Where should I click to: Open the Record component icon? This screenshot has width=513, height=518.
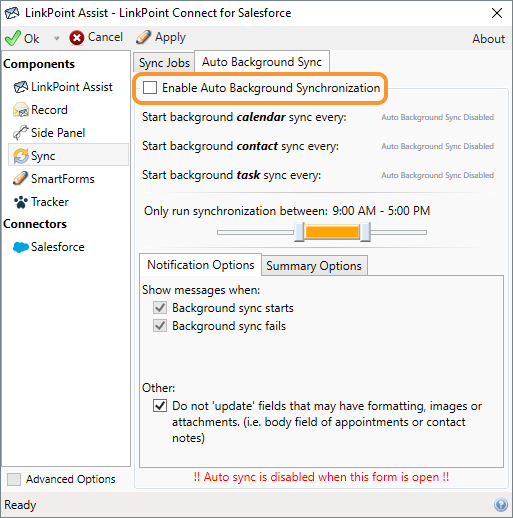pyautogui.click(x=21, y=110)
